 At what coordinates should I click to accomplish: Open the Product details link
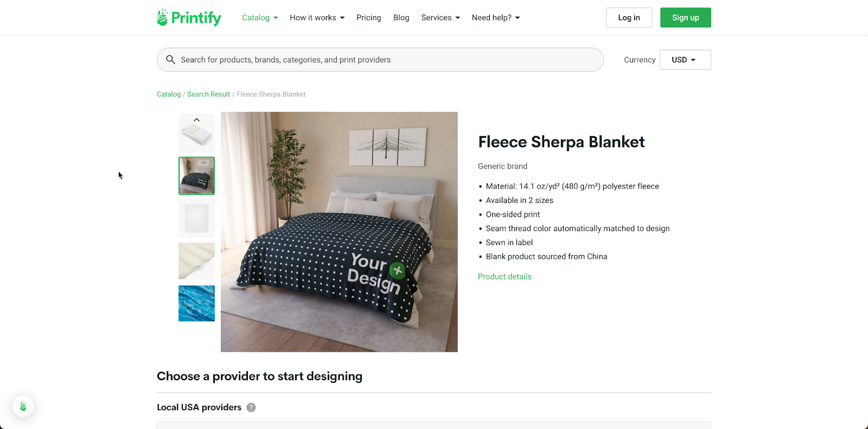pos(505,277)
